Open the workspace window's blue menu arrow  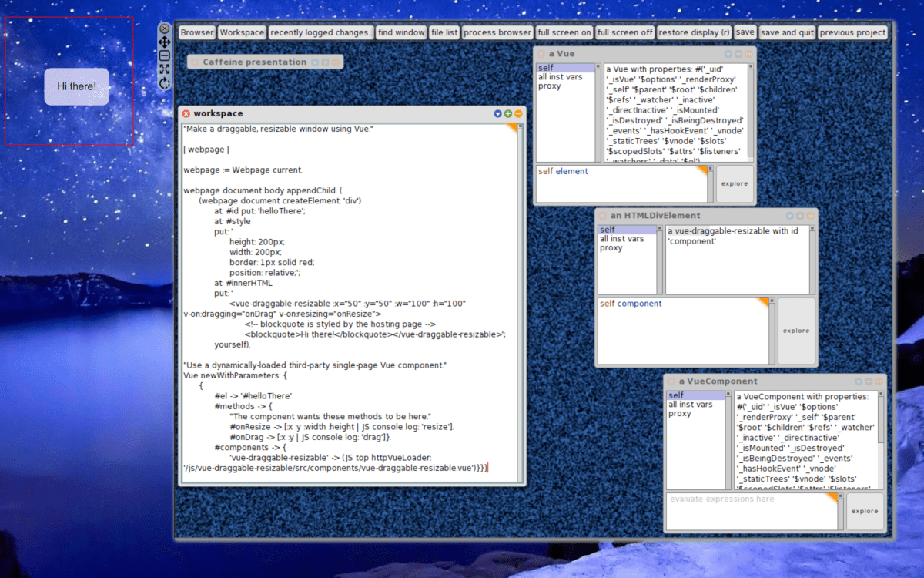(x=497, y=113)
